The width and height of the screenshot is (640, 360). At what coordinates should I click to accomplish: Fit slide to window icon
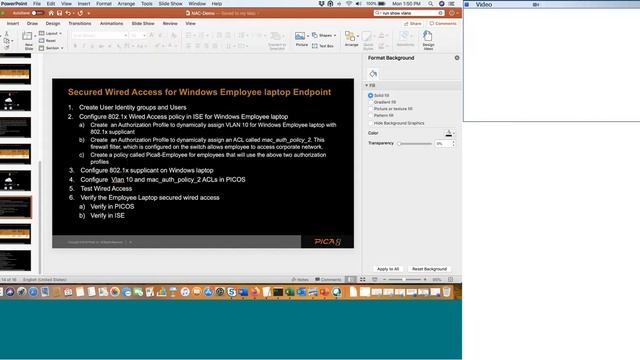(x=451, y=280)
